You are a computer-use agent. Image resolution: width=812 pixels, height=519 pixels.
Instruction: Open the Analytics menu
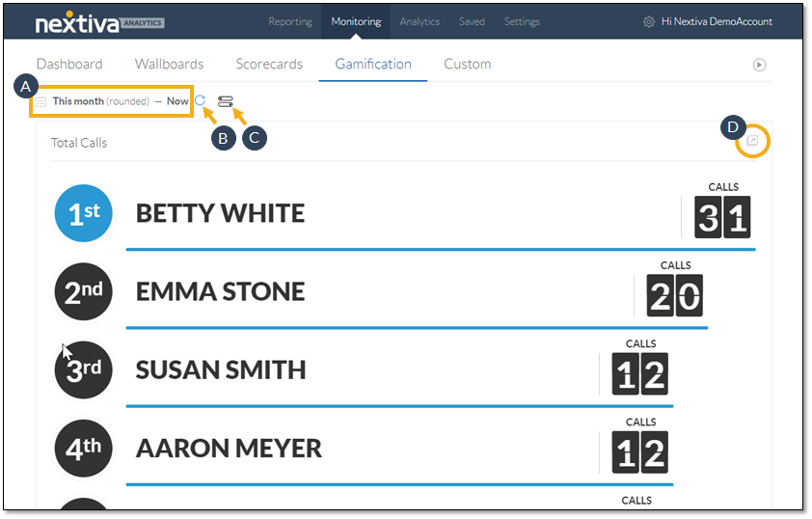[x=420, y=22]
